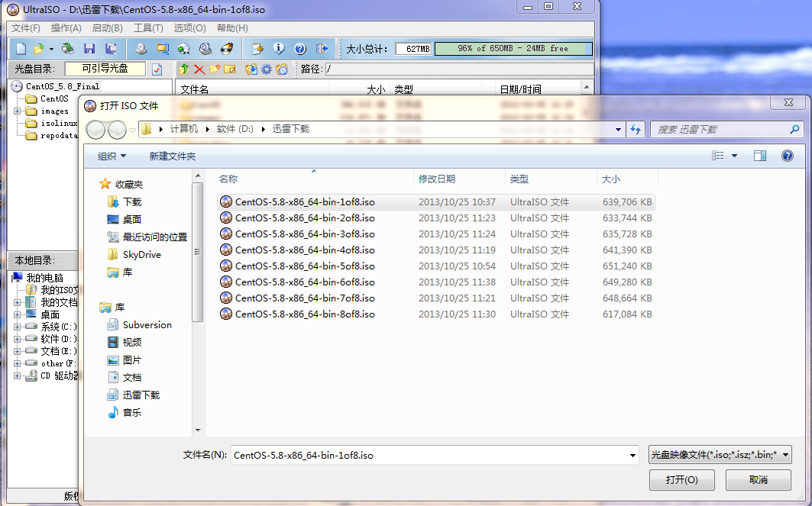Click the New file icon in UltraISO toolbar
Viewport: 812px width, 506px height.
(x=21, y=49)
